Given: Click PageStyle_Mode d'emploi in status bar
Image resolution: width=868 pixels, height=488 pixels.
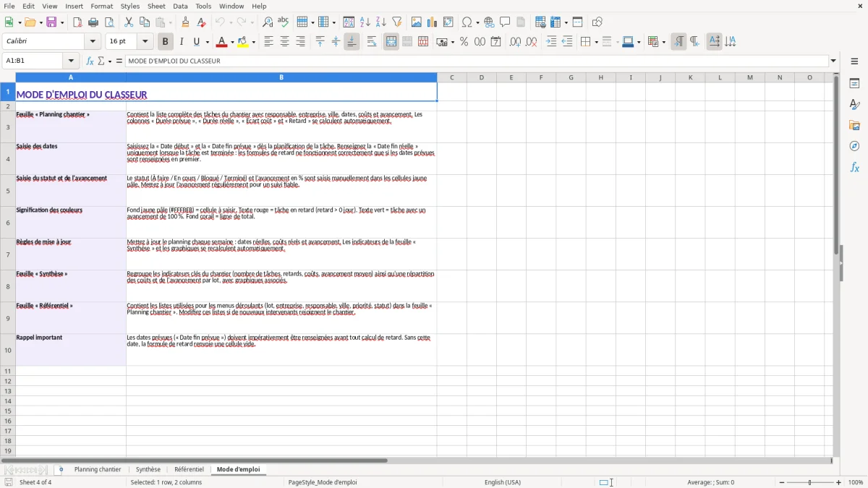Looking at the screenshot, I should click(x=322, y=482).
